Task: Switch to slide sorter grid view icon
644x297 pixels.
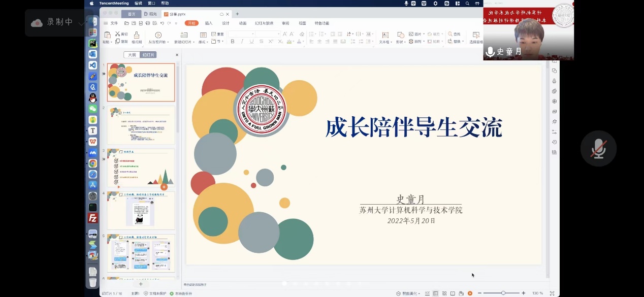Action: (444, 293)
